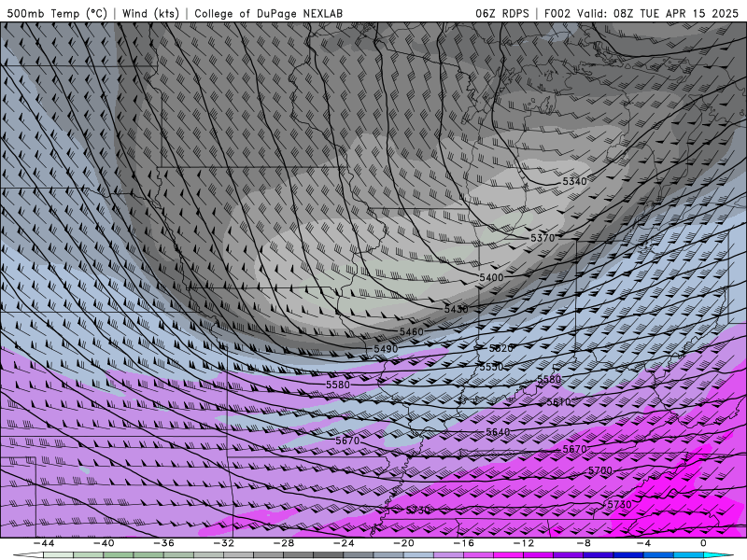This screenshot has width=747, height=560.
Task: Click the -20 color scale label
Action: click(403, 543)
